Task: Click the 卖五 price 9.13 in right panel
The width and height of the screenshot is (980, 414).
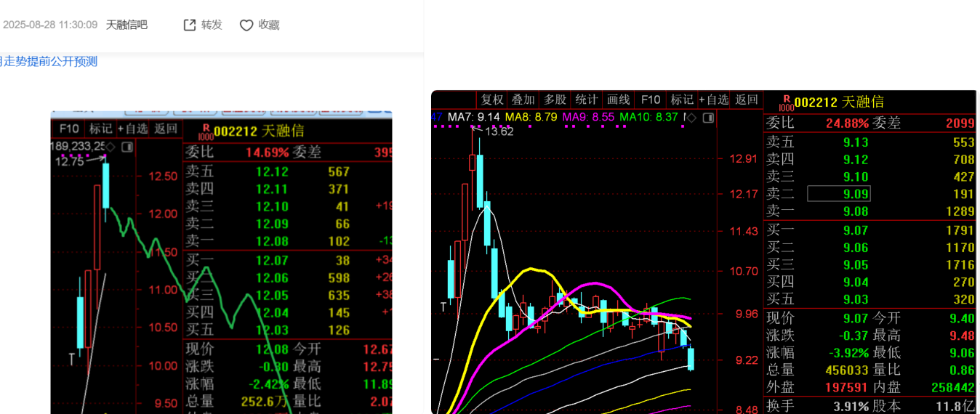Action: pyautogui.click(x=856, y=142)
